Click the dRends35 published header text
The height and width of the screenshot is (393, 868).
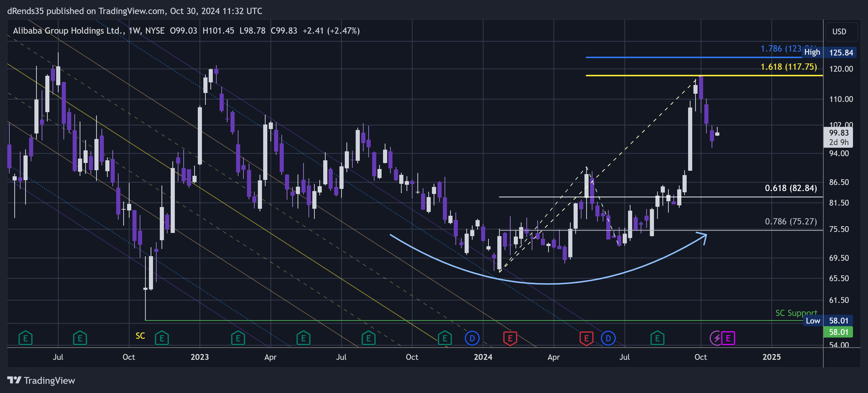pos(135,11)
